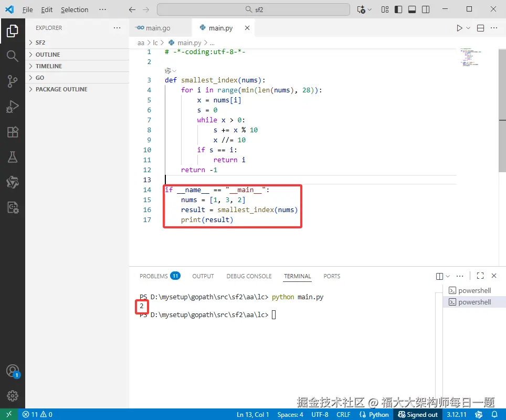Click Spaces: 4 indentation setting
Screen dimensions: 506x420
[290, 415]
